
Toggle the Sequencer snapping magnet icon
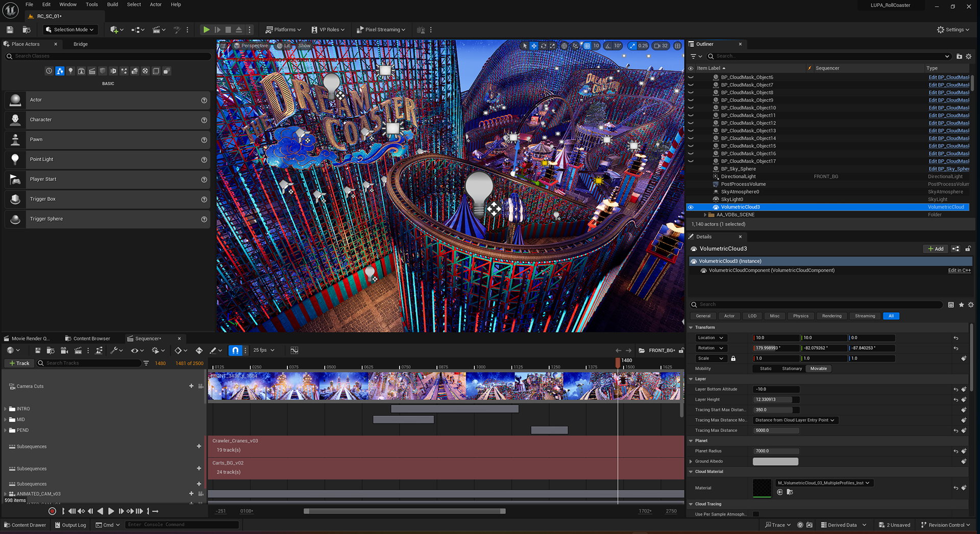pos(235,350)
